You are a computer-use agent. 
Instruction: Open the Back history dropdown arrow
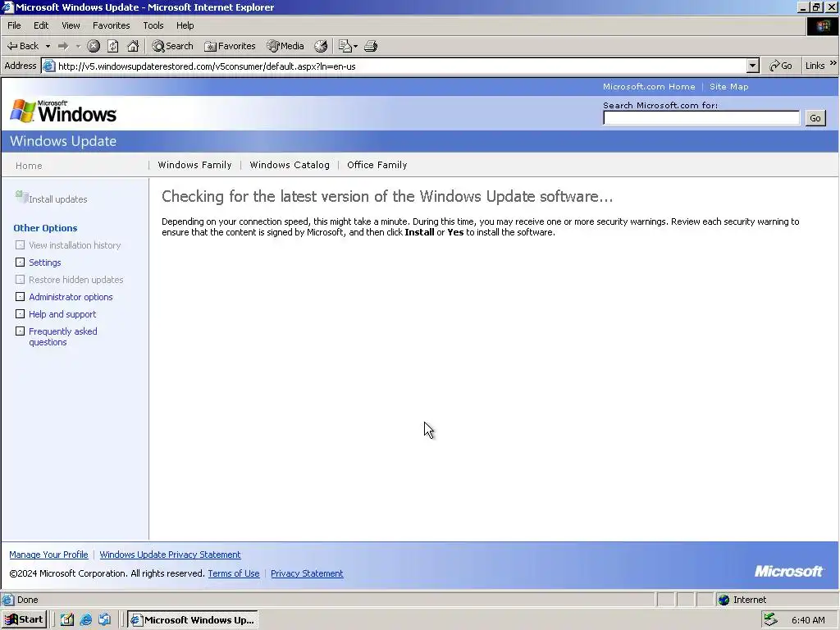pyautogui.click(x=48, y=46)
